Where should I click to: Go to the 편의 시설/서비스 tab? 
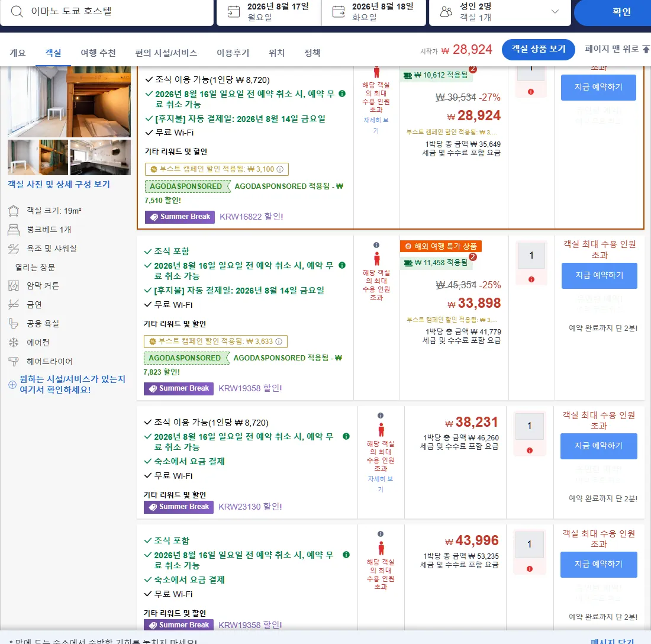point(166,53)
